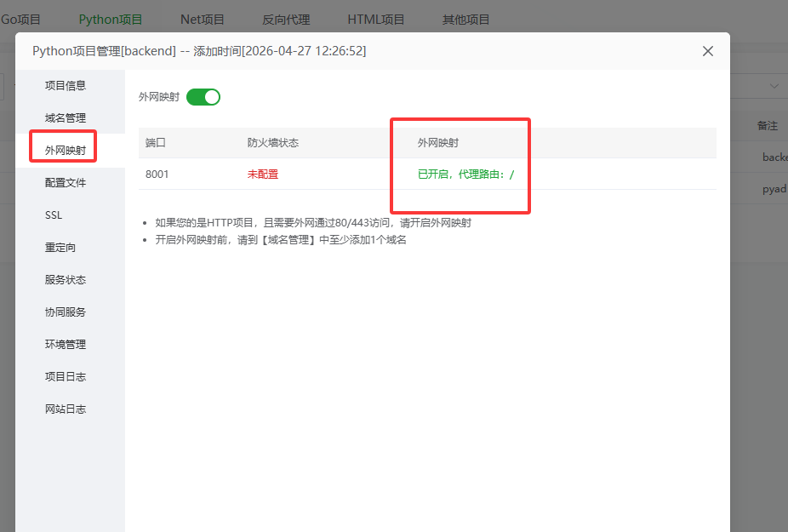Expand the background dropdown chevron at top right

coord(774,87)
